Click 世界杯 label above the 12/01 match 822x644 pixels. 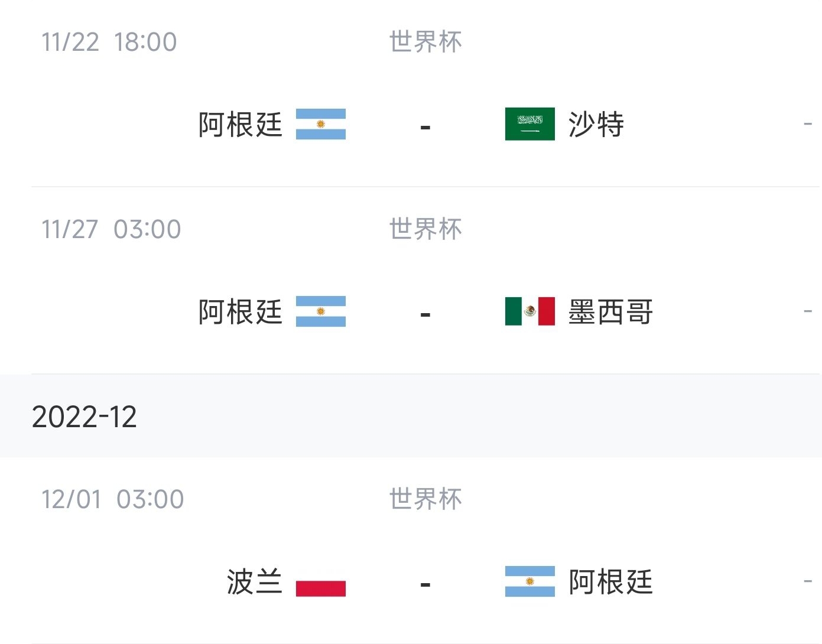tap(425, 499)
